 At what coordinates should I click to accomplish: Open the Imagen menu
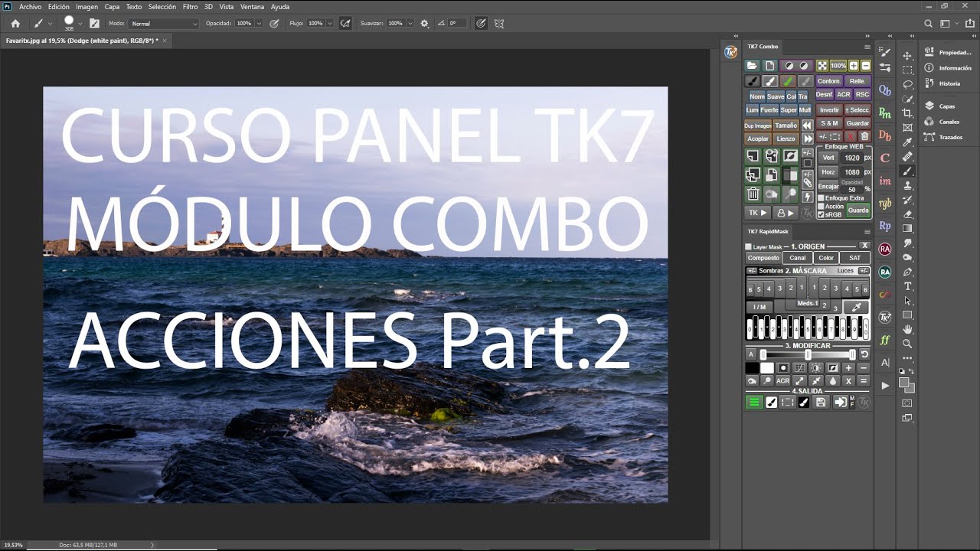[87, 6]
